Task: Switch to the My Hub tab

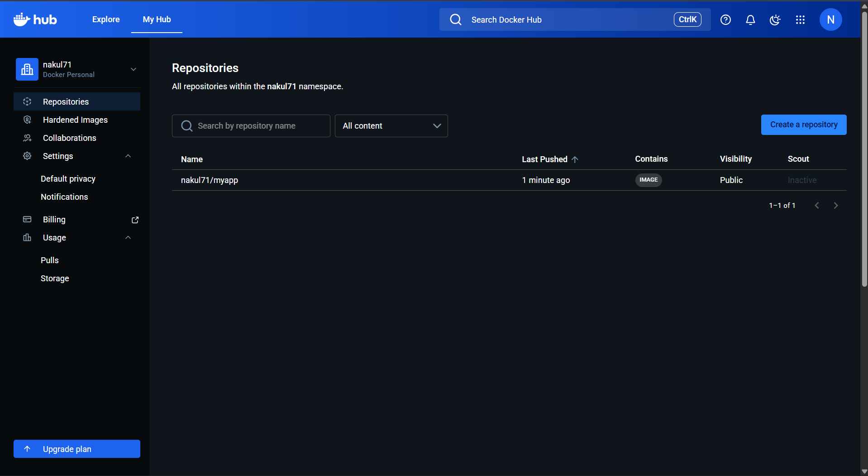Action: tap(157, 19)
